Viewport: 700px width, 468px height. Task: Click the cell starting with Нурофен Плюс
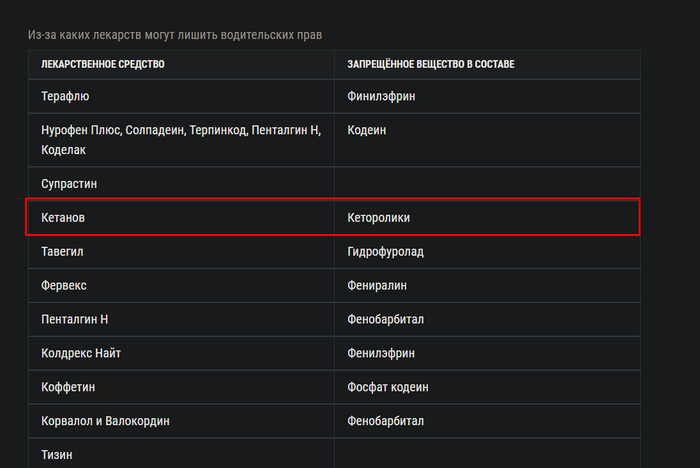pyautogui.click(x=180, y=140)
